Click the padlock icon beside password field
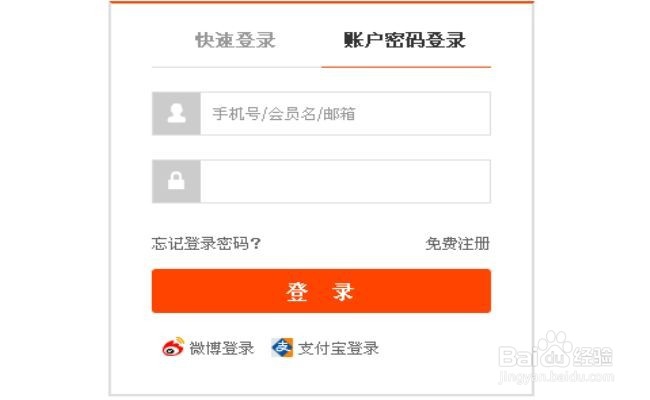Image resolution: width=650 pixels, height=400 pixels. (176, 181)
